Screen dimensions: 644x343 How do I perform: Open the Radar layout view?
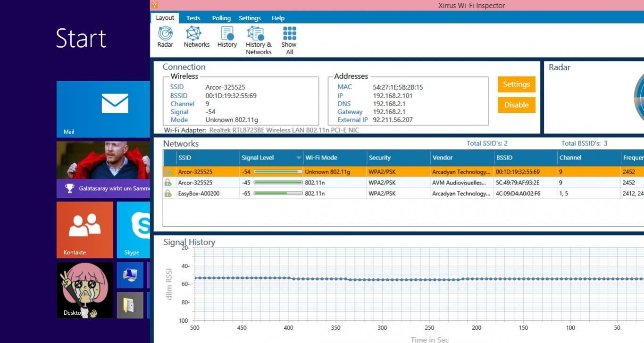(x=165, y=37)
